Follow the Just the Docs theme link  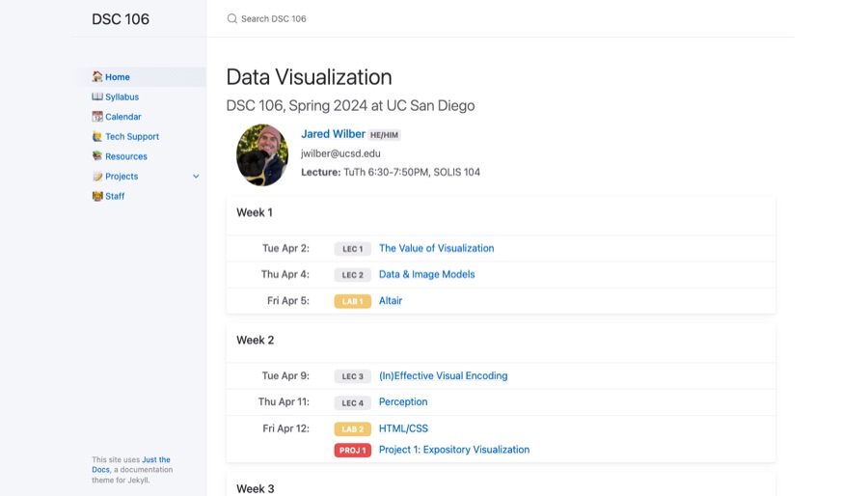click(131, 464)
